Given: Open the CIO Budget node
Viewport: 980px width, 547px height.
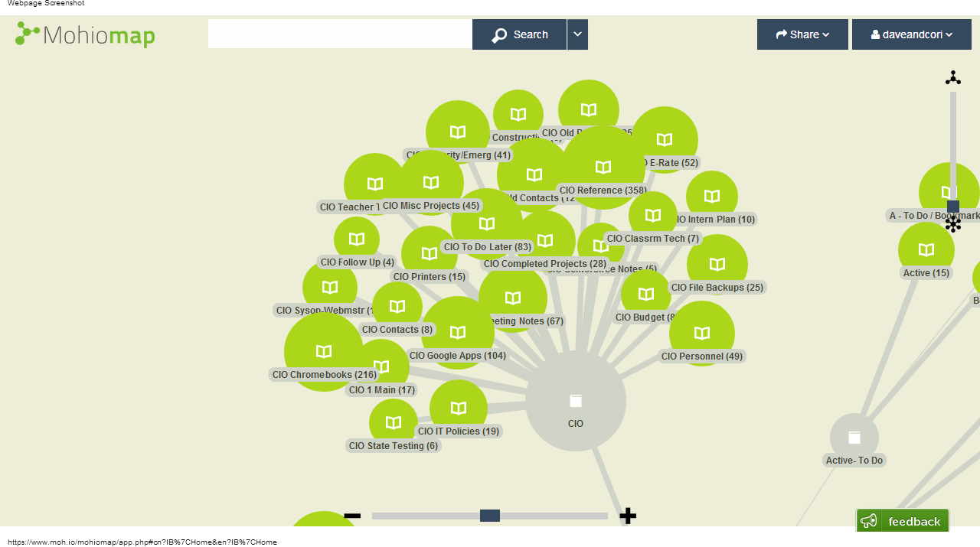Looking at the screenshot, I should point(645,293).
